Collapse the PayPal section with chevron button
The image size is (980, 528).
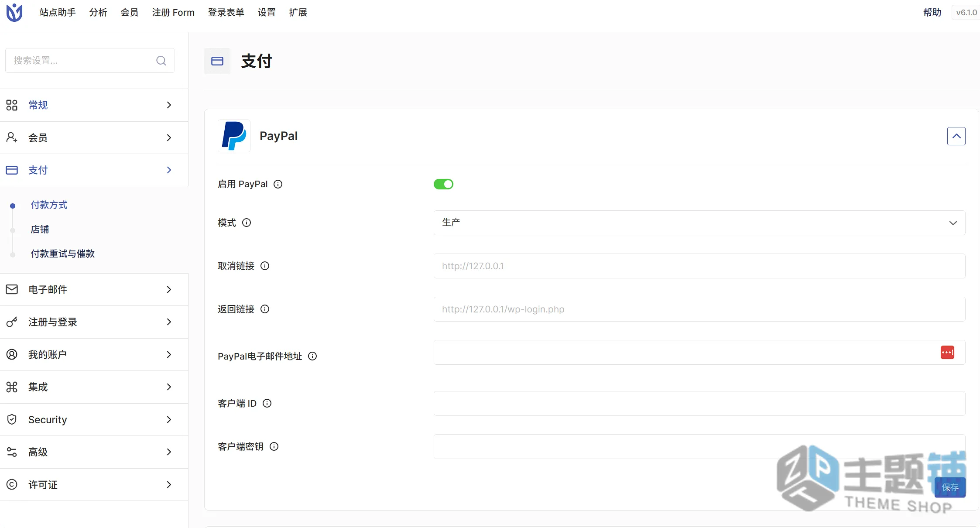(956, 136)
